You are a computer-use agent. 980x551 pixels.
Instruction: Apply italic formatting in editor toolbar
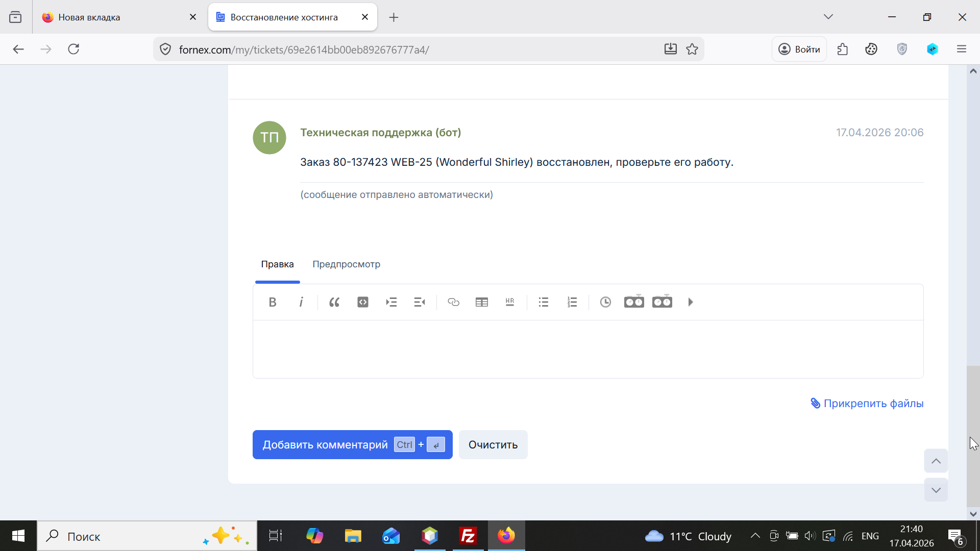click(x=301, y=302)
